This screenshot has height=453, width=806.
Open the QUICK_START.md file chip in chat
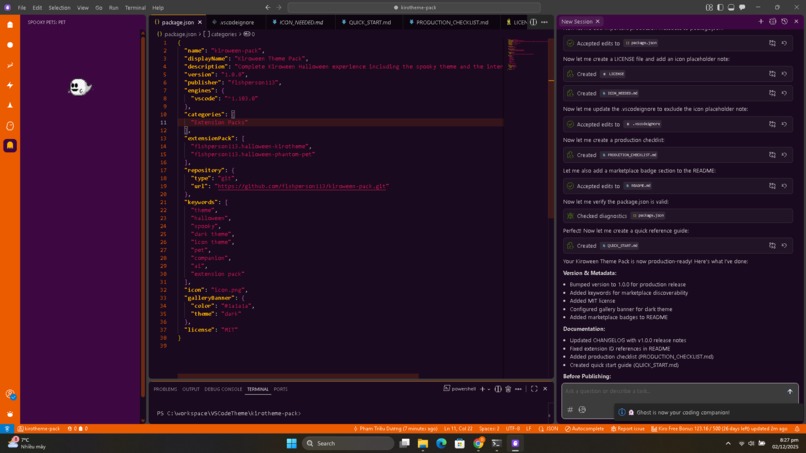pyautogui.click(x=620, y=246)
